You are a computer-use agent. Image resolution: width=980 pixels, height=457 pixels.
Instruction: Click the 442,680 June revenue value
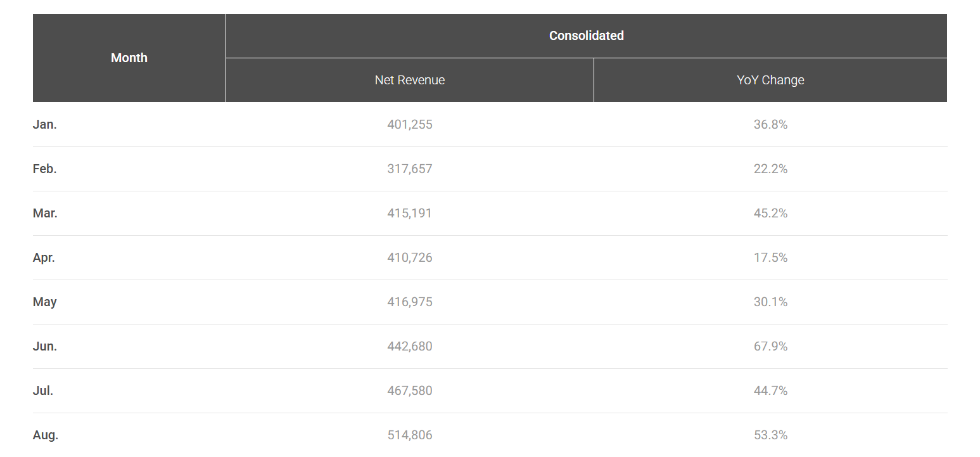coord(410,347)
